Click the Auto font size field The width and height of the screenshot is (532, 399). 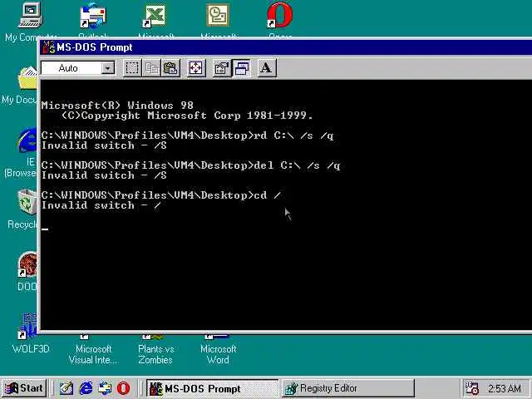click(x=78, y=68)
